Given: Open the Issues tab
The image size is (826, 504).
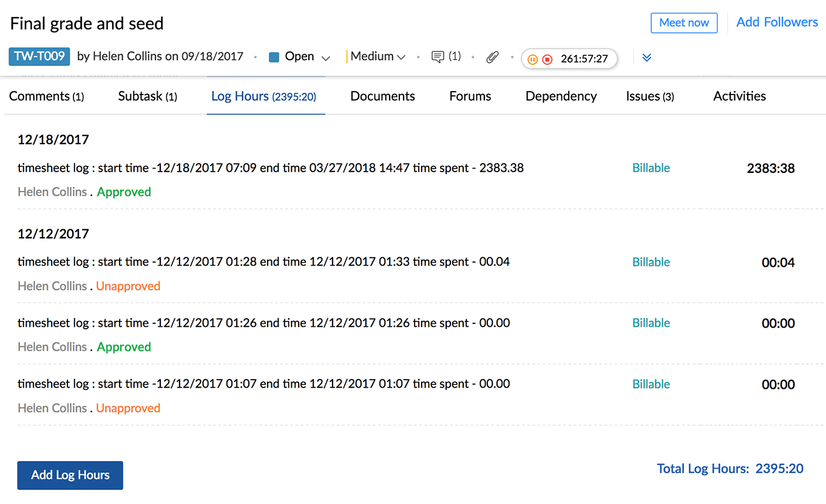Looking at the screenshot, I should tap(649, 96).
